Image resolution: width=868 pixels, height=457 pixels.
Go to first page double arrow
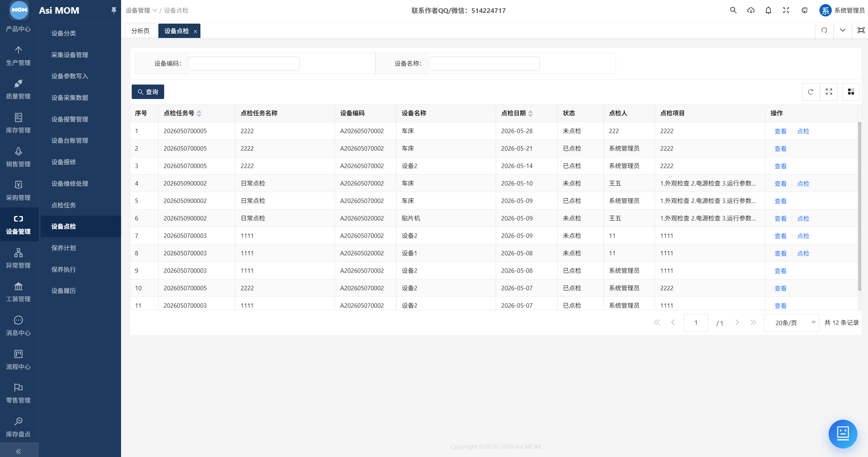[657, 322]
